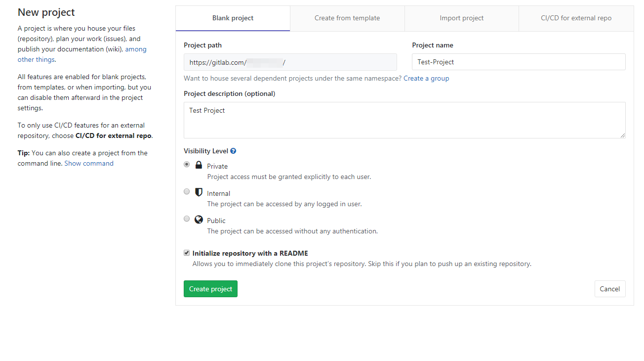The width and height of the screenshot is (644, 361).
Task: Open the Create from template tab
Action: point(347,18)
